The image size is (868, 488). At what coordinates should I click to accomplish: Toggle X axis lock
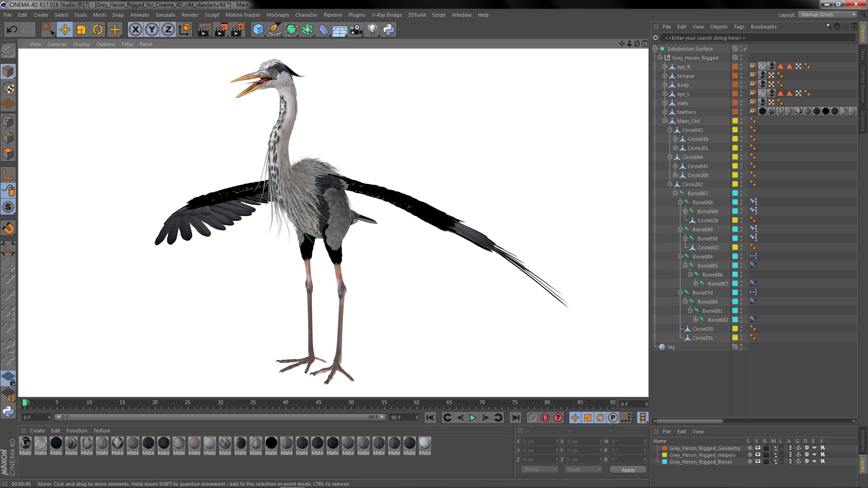pyautogui.click(x=135, y=30)
